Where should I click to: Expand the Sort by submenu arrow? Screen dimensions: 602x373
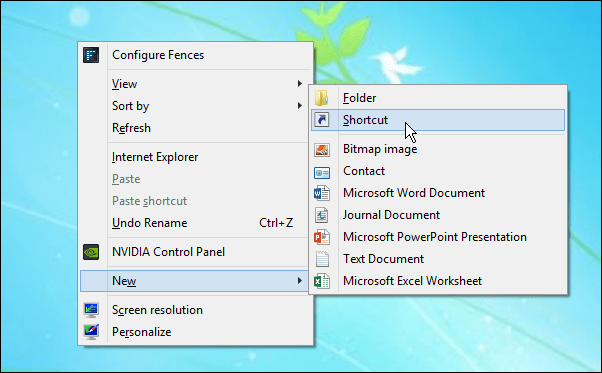click(x=299, y=106)
